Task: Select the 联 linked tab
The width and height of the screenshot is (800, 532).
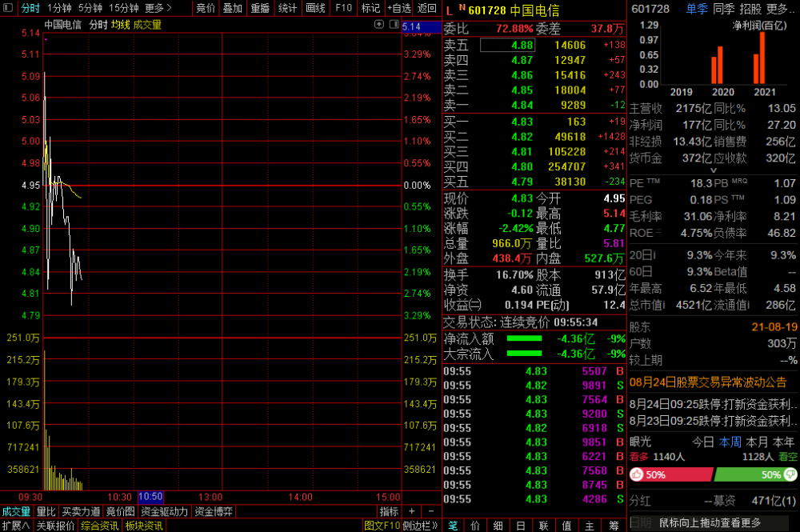Action: [543, 526]
